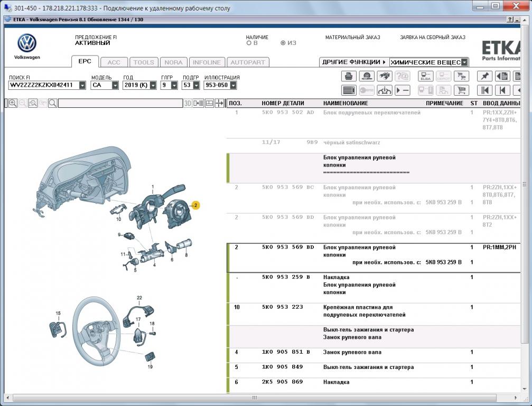Switch to the AUTOPART tab
The height and width of the screenshot is (406, 532).
coord(248,62)
